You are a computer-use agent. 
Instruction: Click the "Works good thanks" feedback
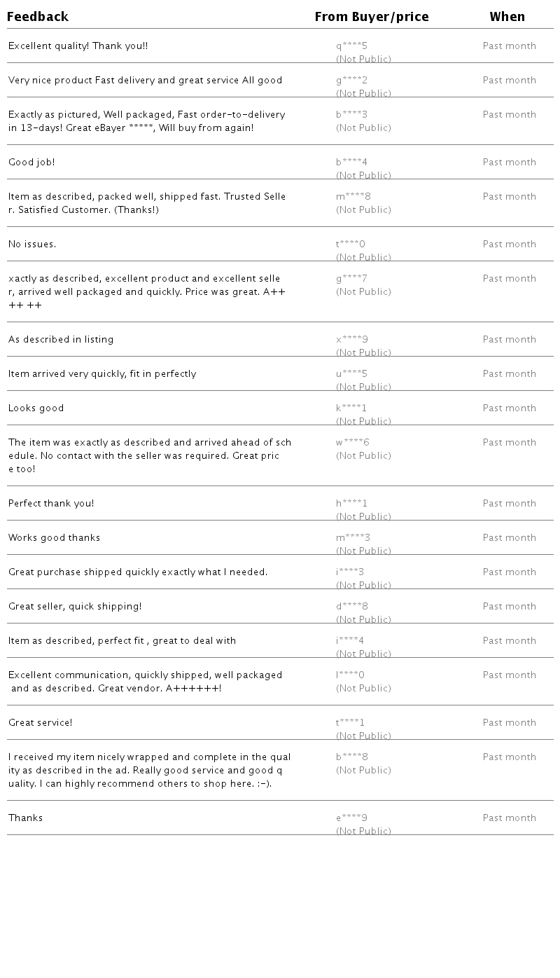tap(54, 538)
